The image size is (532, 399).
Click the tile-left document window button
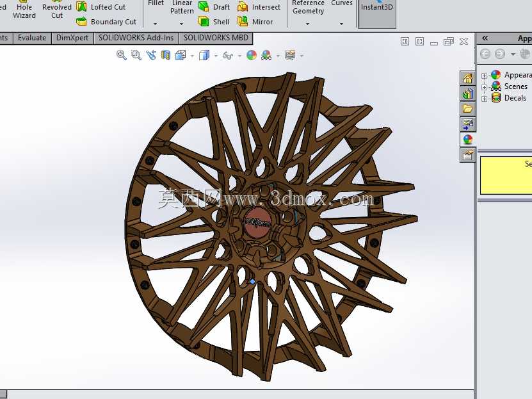405,42
